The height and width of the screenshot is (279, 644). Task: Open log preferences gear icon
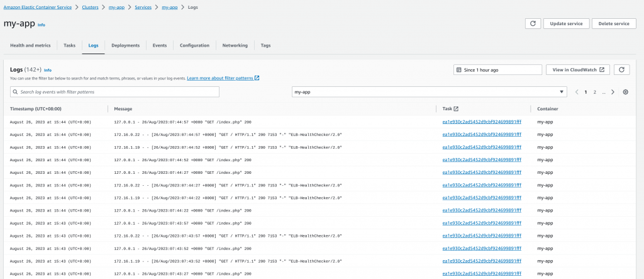click(x=626, y=92)
